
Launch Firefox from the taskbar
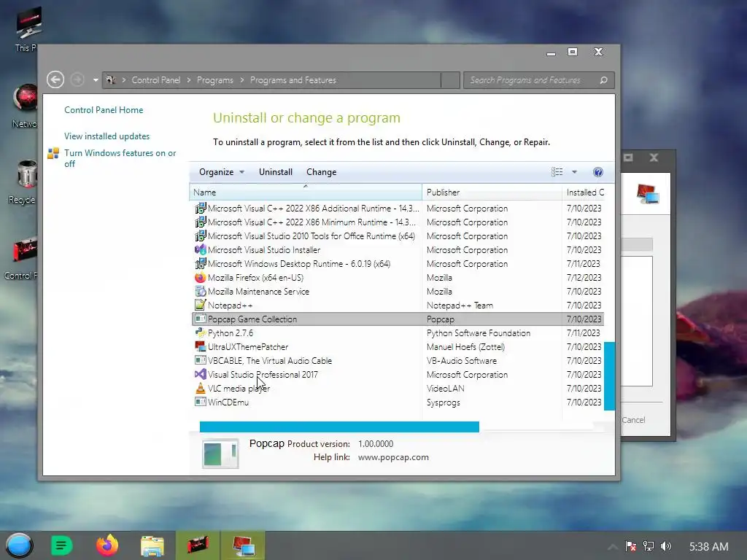coord(107,545)
